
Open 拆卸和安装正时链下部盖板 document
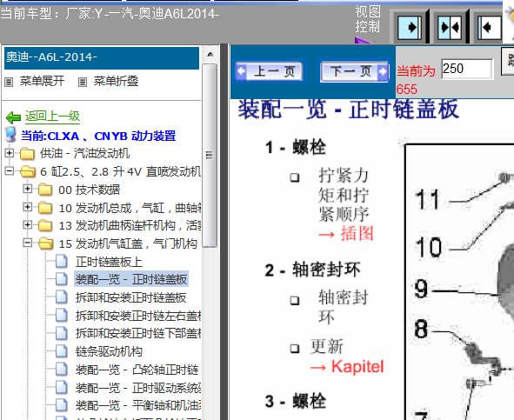[138, 333]
